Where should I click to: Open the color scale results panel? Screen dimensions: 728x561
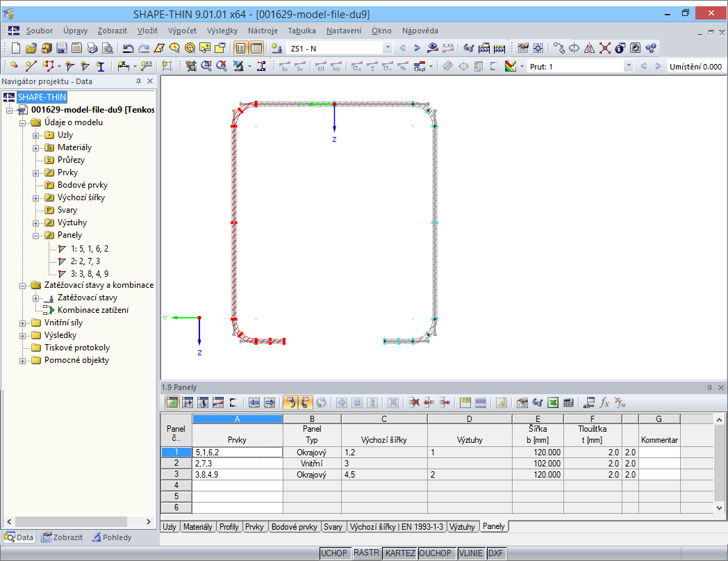click(511, 66)
